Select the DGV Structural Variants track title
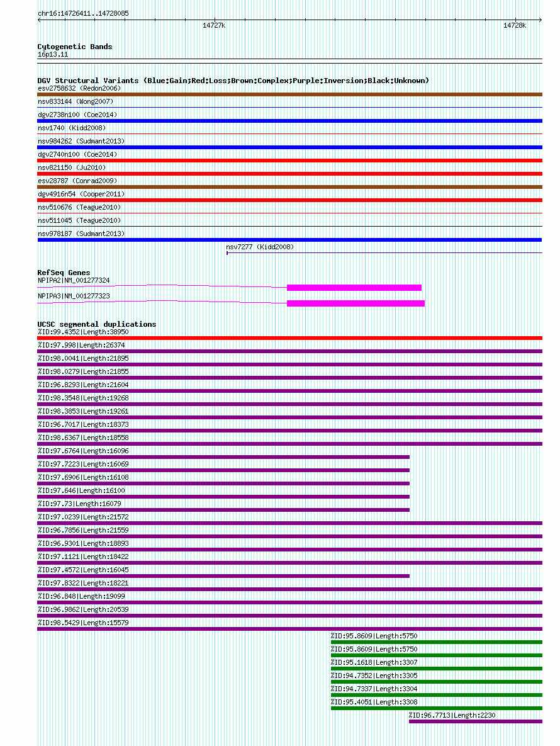The height and width of the screenshot is (746, 560). pos(233,81)
